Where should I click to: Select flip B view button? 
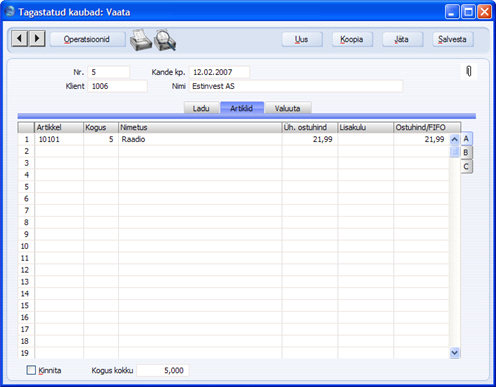coord(467,153)
